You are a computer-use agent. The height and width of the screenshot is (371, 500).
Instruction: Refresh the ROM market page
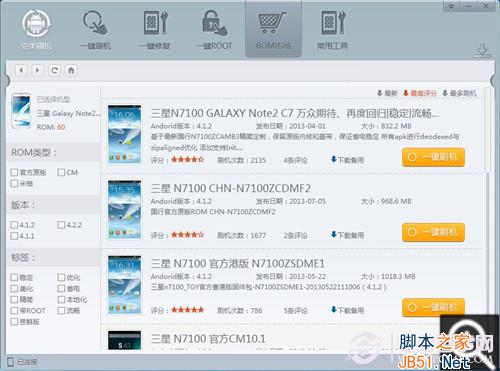(x=54, y=70)
